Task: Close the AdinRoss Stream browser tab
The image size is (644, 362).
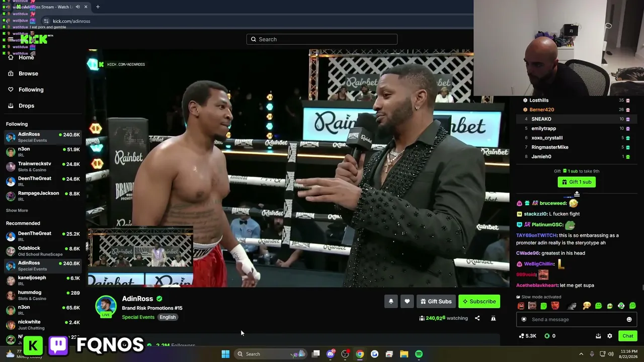Action: point(86,7)
